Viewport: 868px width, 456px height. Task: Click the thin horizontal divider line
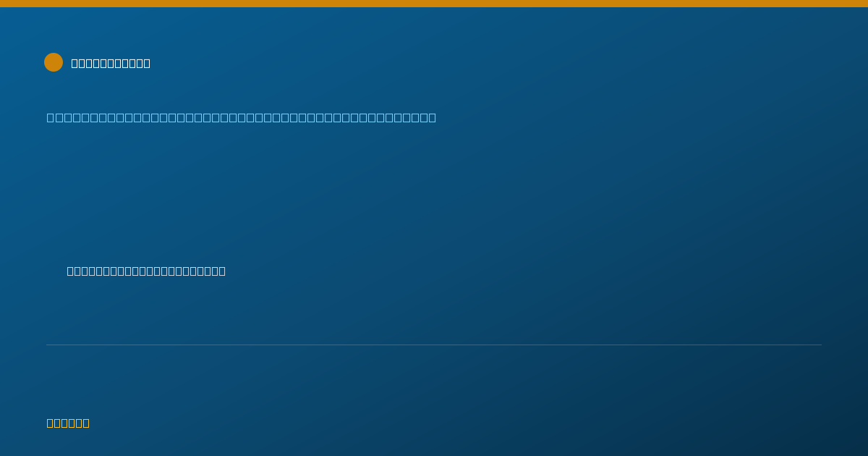click(434, 345)
